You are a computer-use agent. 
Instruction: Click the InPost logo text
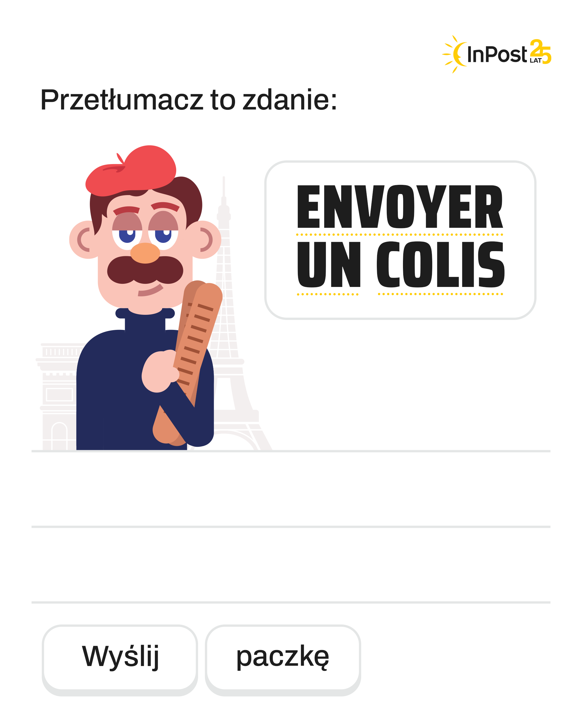coord(497,54)
